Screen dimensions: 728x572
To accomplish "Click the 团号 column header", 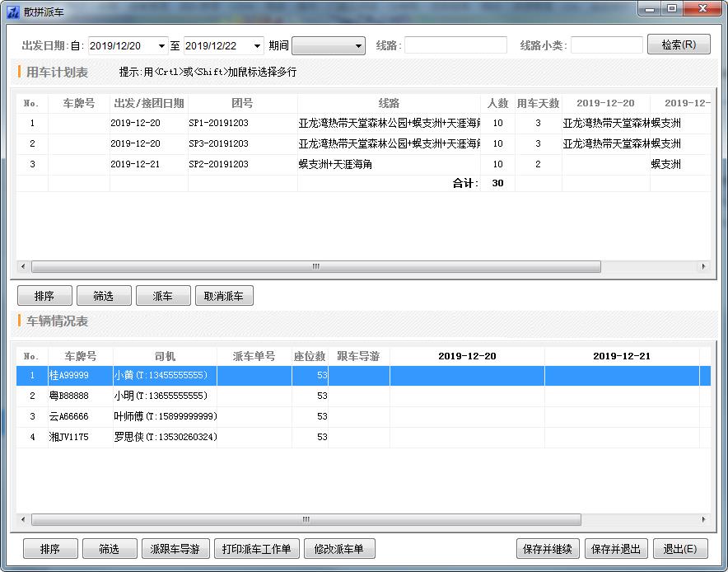I will pos(242,103).
